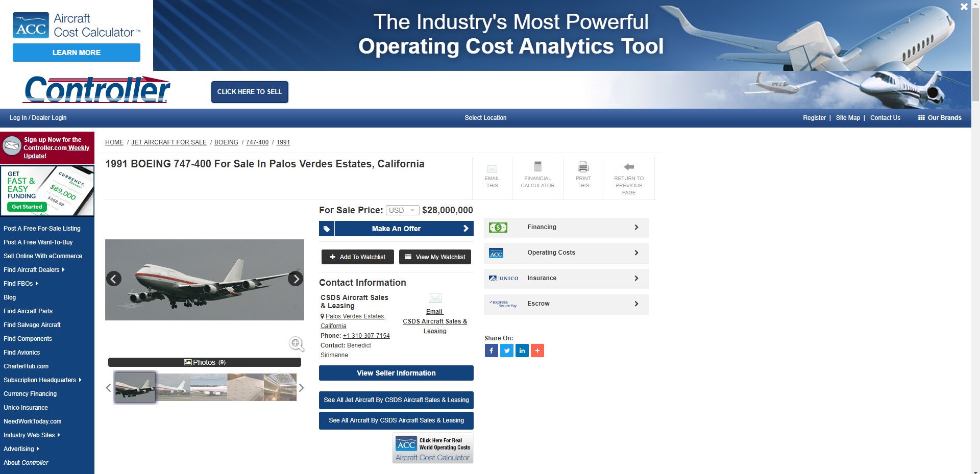Go to Blog from sidebar
Screen dimensions: 980x474
coord(10,297)
